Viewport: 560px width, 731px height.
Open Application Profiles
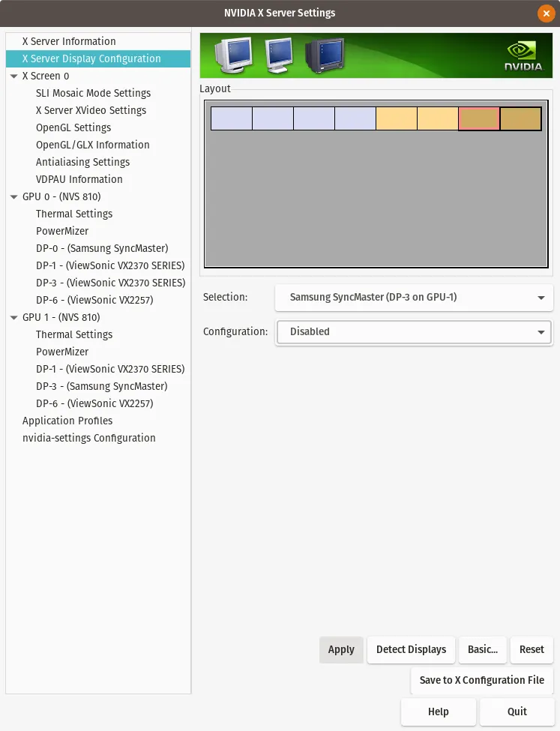(67, 421)
